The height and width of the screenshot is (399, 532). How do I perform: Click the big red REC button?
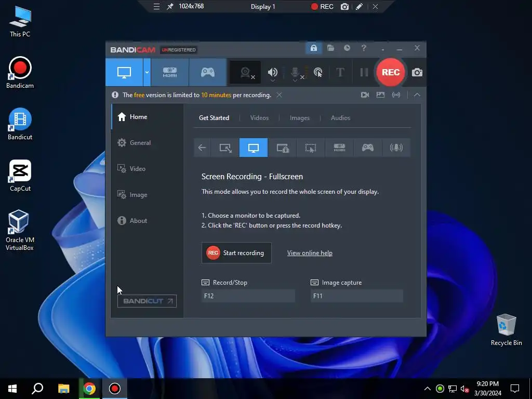(391, 72)
